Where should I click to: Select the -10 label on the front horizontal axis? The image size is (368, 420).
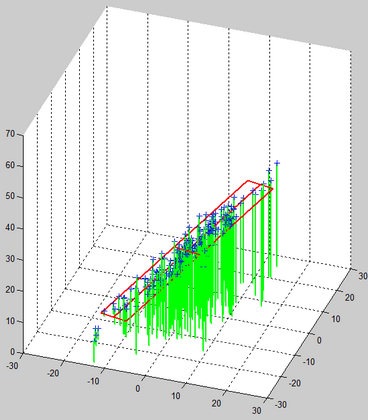(x=93, y=381)
